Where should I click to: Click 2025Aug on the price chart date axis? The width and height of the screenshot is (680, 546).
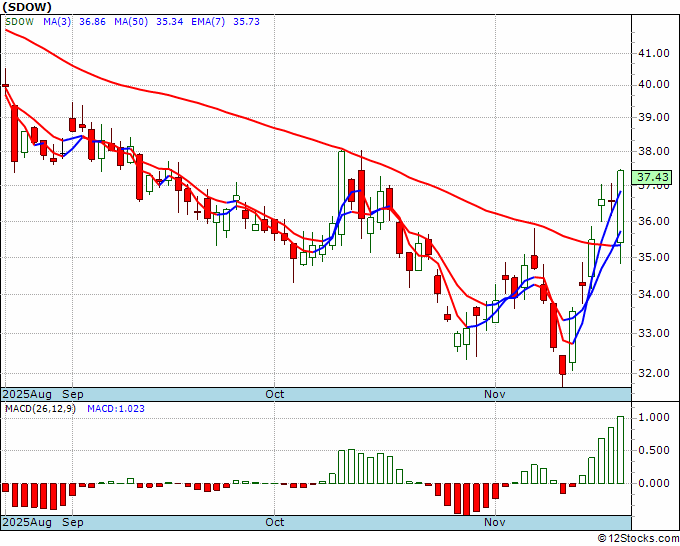coord(27,394)
